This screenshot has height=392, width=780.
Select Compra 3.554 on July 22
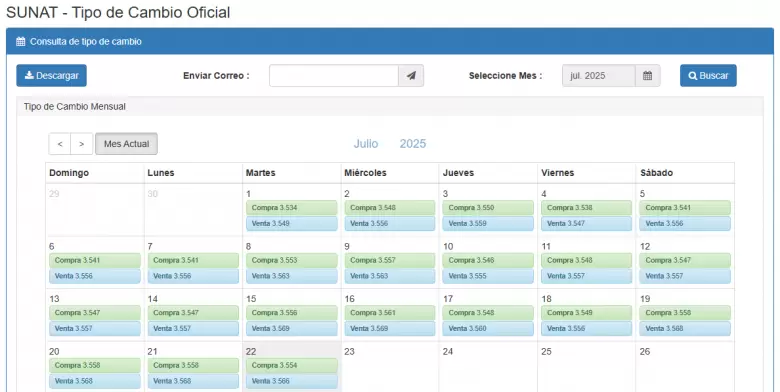point(292,365)
